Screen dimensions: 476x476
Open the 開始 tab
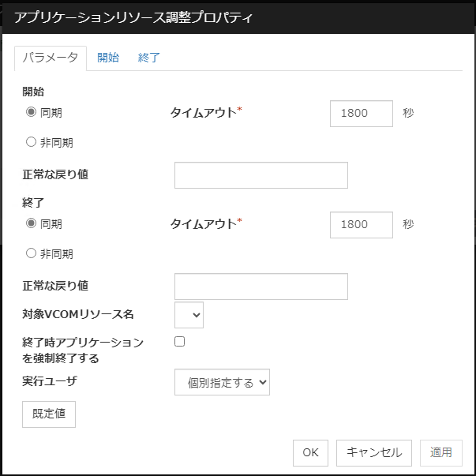(108, 58)
